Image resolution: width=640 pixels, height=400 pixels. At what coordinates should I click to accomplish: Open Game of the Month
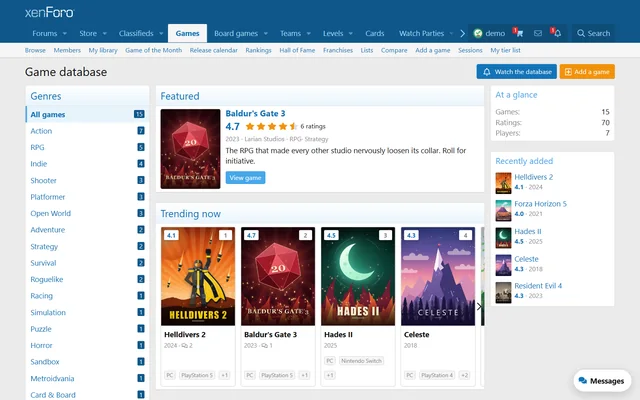coord(153,50)
